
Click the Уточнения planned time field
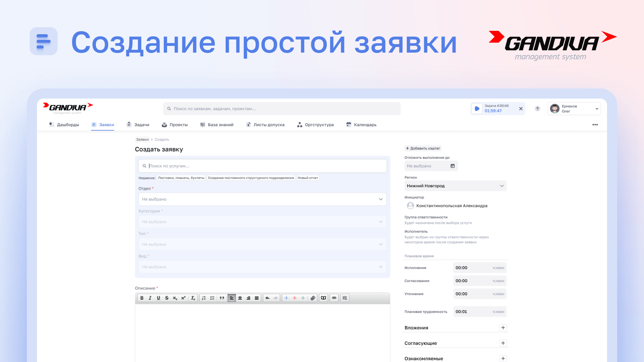click(x=480, y=294)
